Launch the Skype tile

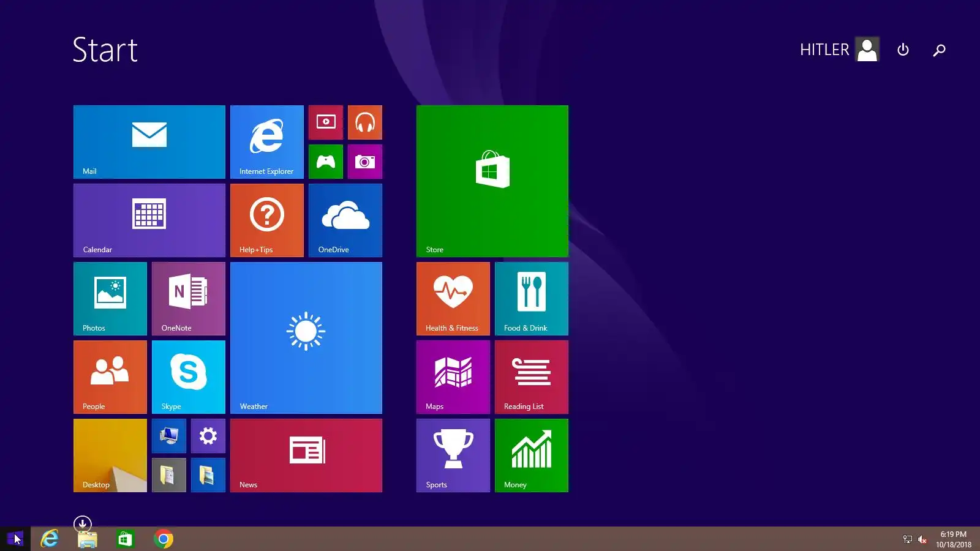(x=189, y=377)
